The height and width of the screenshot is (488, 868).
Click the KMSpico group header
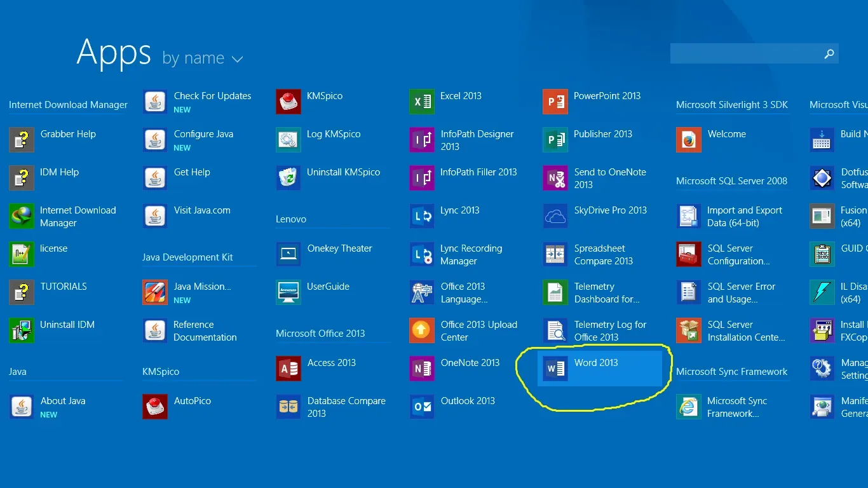click(x=161, y=372)
